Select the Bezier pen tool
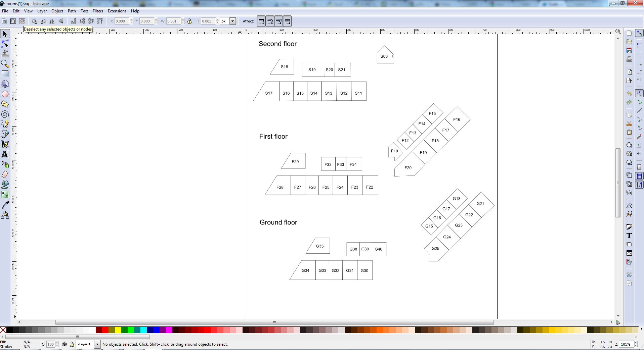 (x=5, y=134)
